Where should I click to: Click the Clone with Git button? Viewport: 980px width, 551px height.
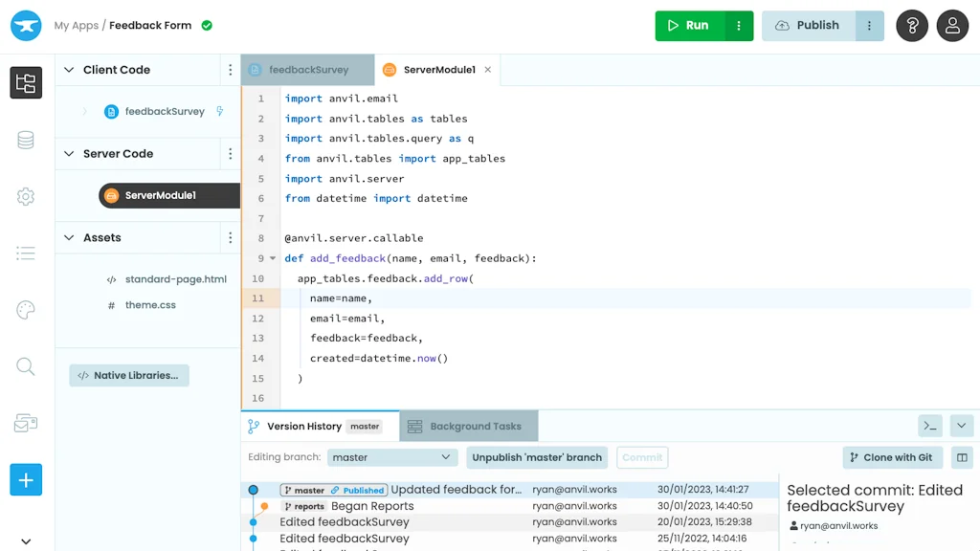(892, 457)
